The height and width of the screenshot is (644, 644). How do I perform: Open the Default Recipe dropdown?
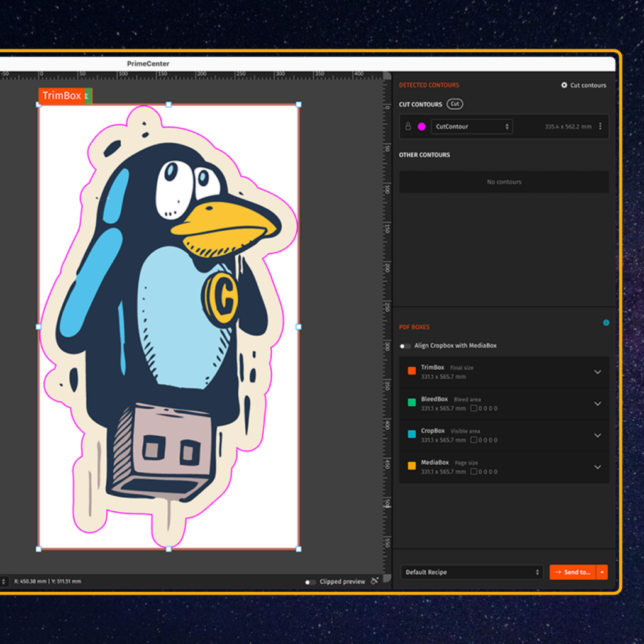[472, 572]
